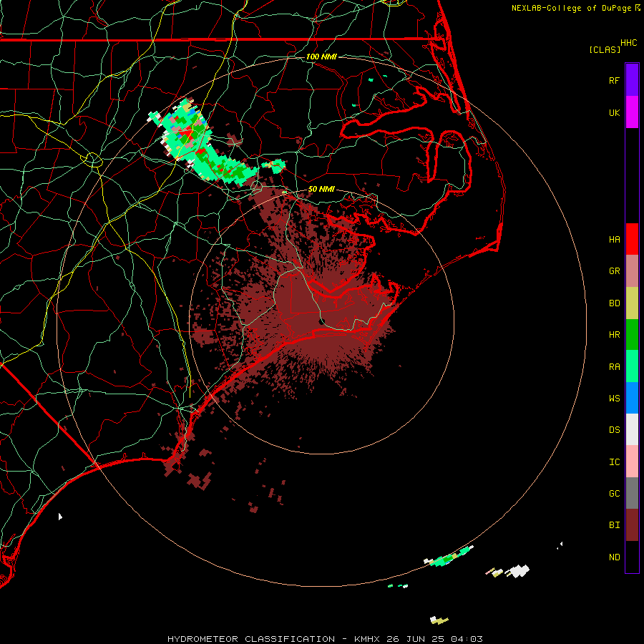Viewport: 644px width, 644px height.
Task: Click the RF purple legend swatch
Action: click(632, 80)
